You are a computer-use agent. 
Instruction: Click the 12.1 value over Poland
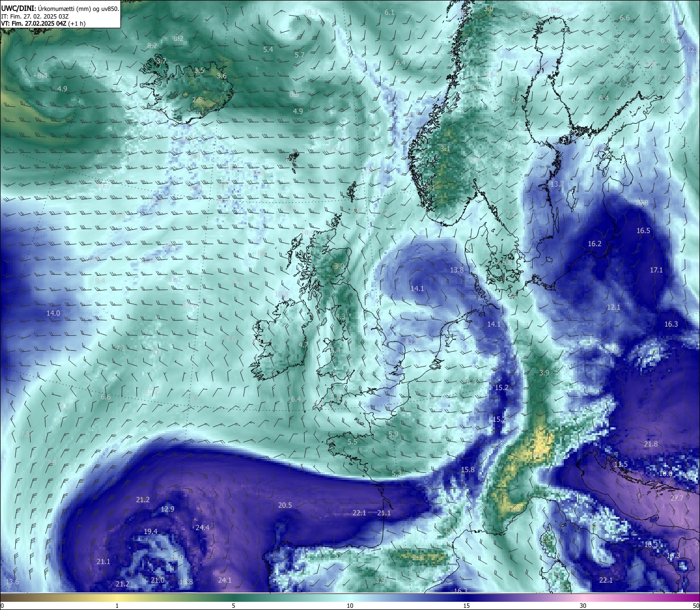tap(614, 307)
